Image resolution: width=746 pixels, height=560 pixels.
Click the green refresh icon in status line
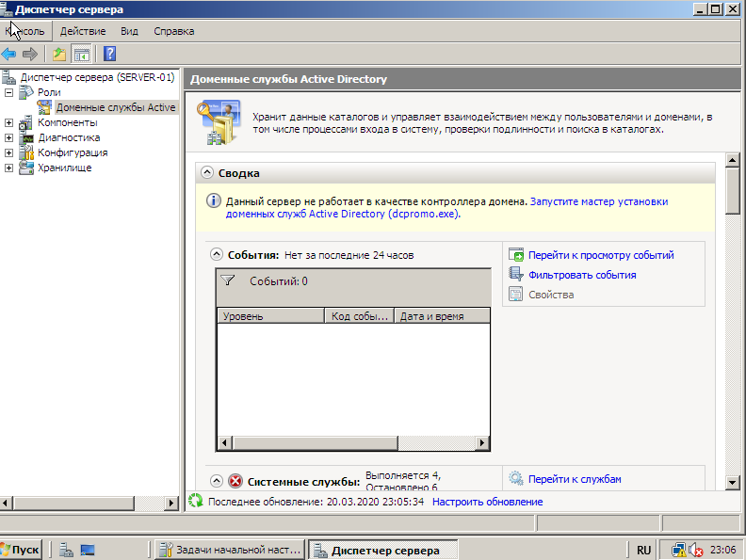point(196,501)
